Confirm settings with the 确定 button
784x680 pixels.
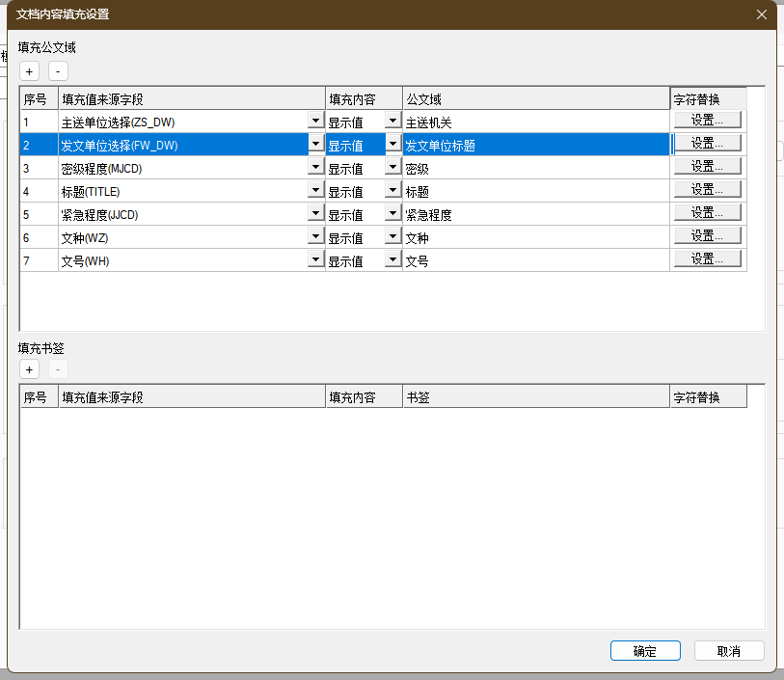click(645, 651)
